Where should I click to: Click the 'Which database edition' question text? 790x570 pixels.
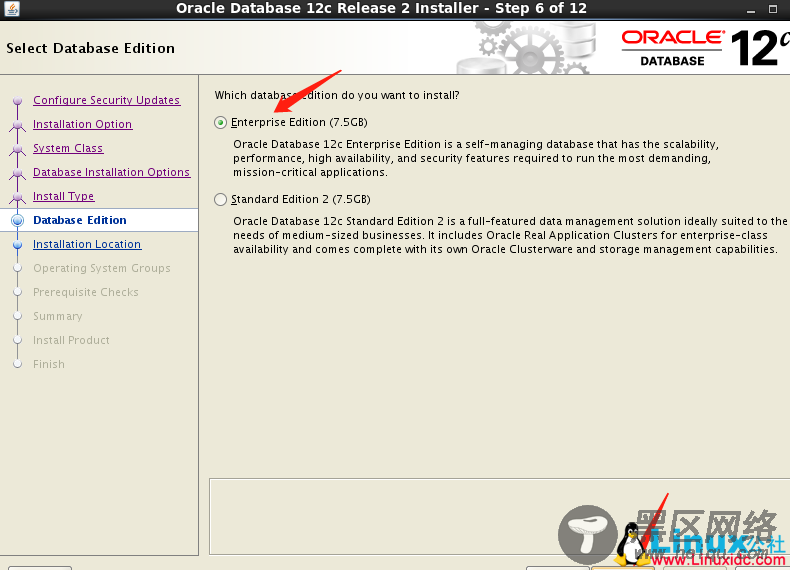337,95
